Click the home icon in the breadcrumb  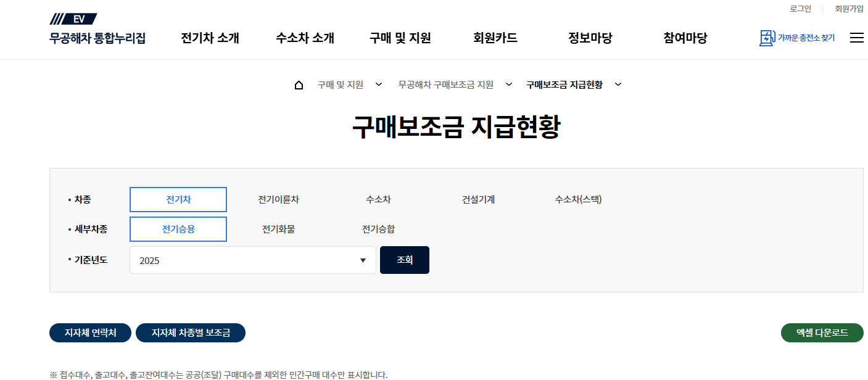(299, 84)
